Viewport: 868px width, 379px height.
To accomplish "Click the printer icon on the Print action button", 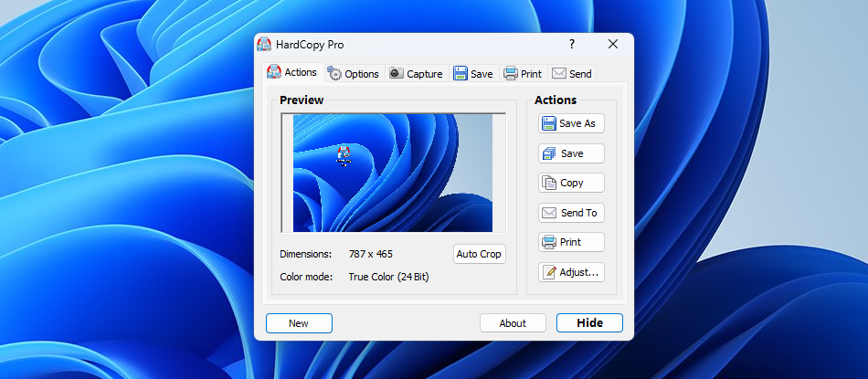I will click(x=549, y=242).
